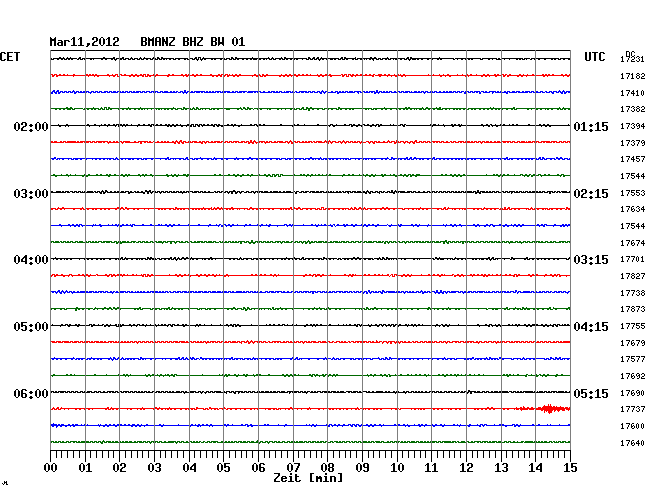
Task: Click minute 03 on the time axis
Action: pyautogui.click(x=154, y=468)
